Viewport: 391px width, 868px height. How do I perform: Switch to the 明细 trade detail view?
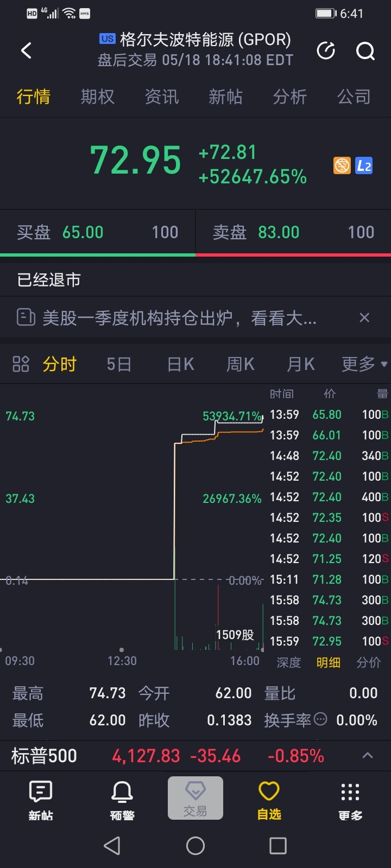[329, 662]
